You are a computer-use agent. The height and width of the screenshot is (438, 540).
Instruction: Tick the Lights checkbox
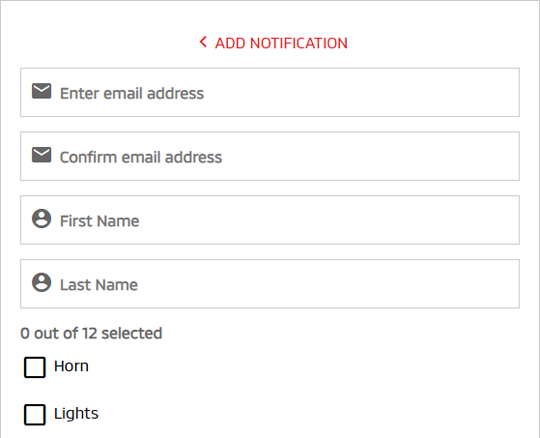(x=35, y=415)
